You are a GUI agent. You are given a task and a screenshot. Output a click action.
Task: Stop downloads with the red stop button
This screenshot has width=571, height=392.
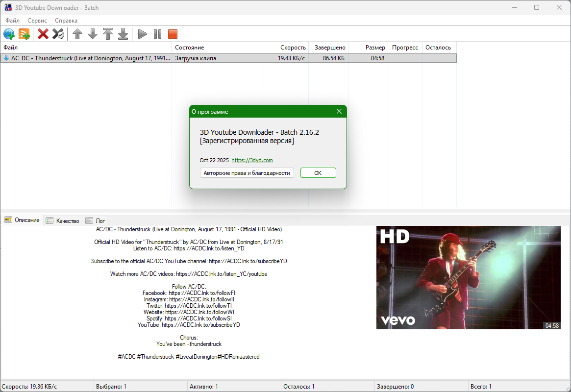pyautogui.click(x=173, y=34)
